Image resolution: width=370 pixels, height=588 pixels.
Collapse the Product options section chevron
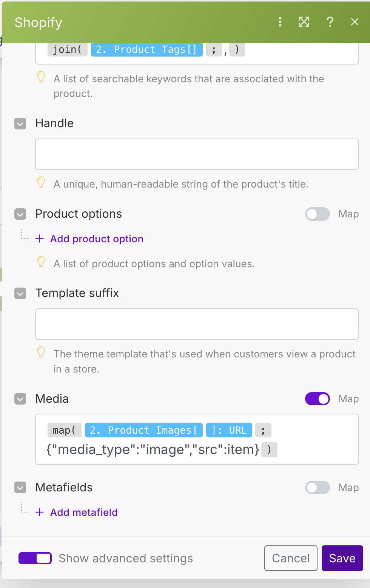(20, 214)
